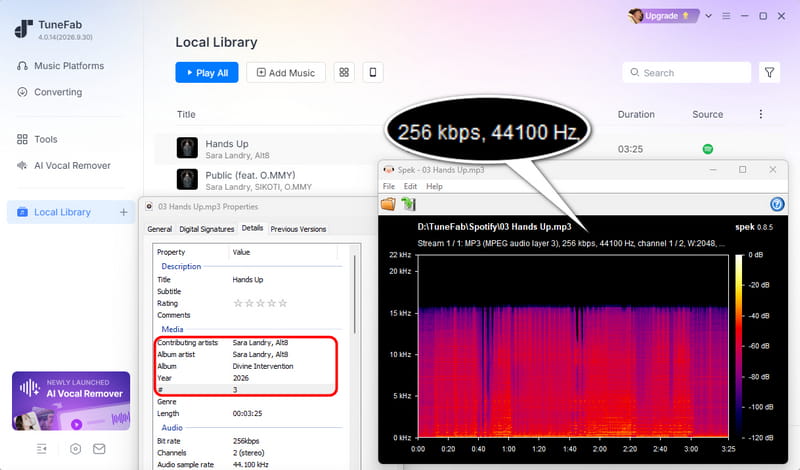Viewport: 800px width, 470px height.
Task: Click the Properties list vertical scrollbar
Action: pos(355,294)
